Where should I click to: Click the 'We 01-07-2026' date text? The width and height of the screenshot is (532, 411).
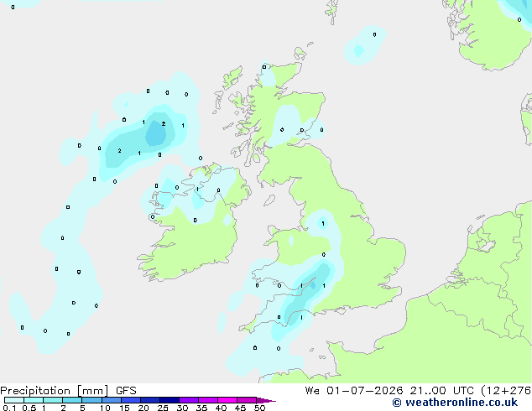click(354, 391)
